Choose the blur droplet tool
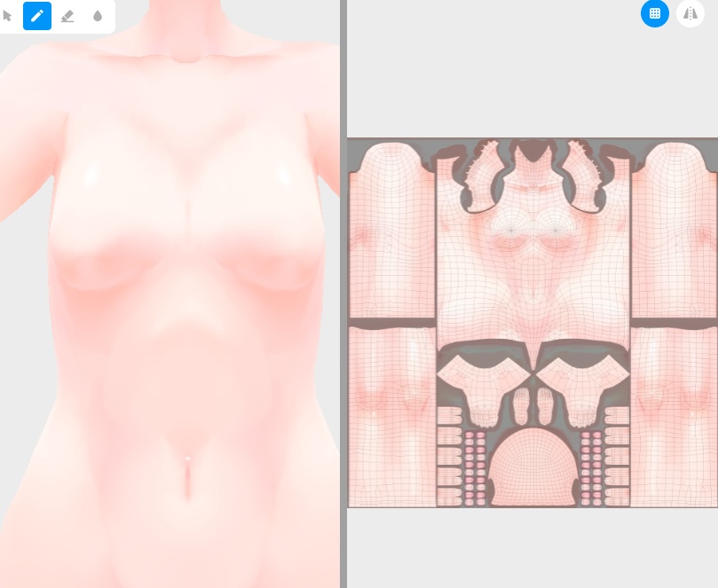The image size is (718, 588). click(x=98, y=16)
